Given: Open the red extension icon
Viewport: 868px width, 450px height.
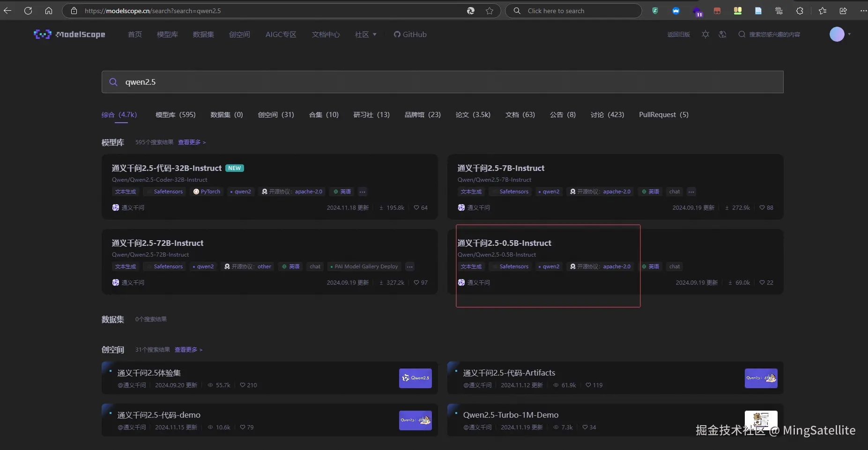Looking at the screenshot, I should pos(717,11).
